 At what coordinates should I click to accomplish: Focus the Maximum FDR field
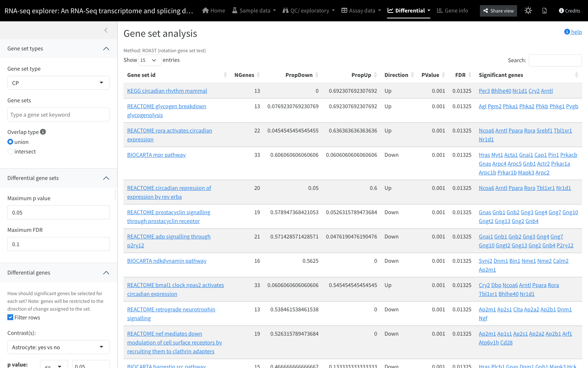pos(58,244)
